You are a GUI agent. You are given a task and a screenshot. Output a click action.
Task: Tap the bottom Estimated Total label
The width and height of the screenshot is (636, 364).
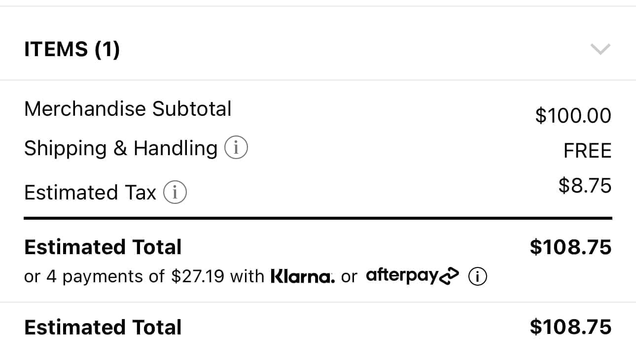pyautogui.click(x=103, y=327)
